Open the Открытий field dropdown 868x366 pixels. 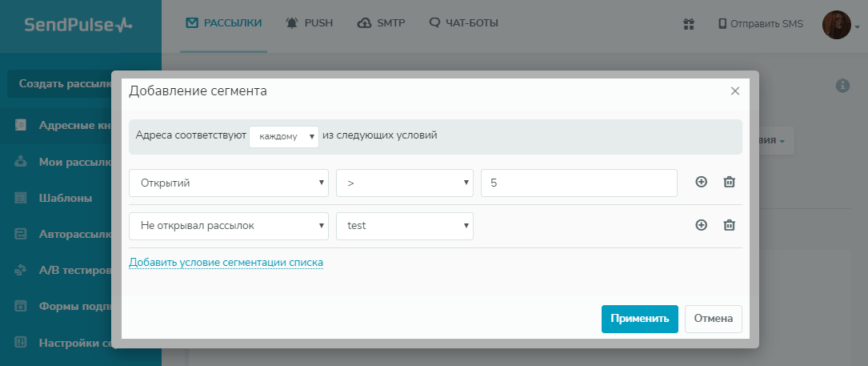228,183
